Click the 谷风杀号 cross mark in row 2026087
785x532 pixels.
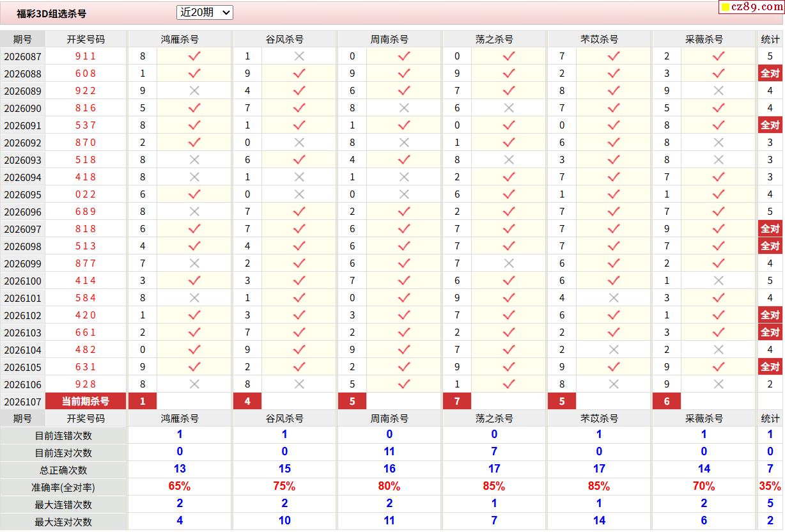(299, 56)
